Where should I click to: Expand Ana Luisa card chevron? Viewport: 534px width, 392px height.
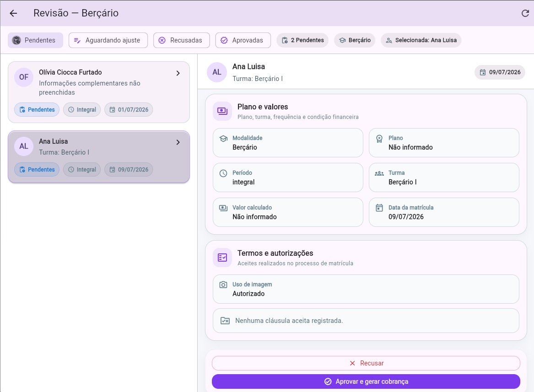(178, 142)
